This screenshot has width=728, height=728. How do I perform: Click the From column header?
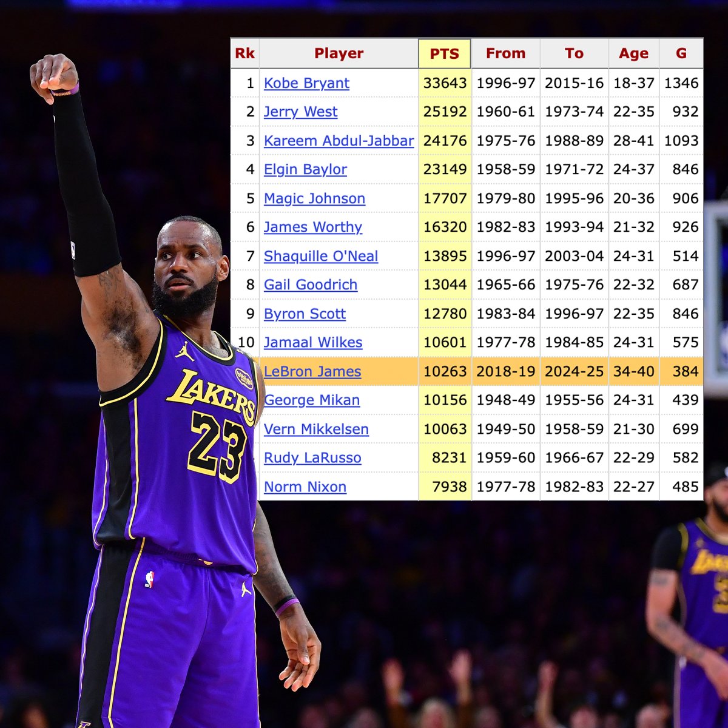point(505,53)
